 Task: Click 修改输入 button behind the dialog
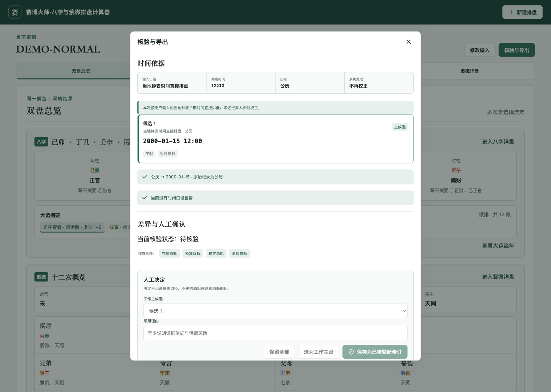coord(480,50)
